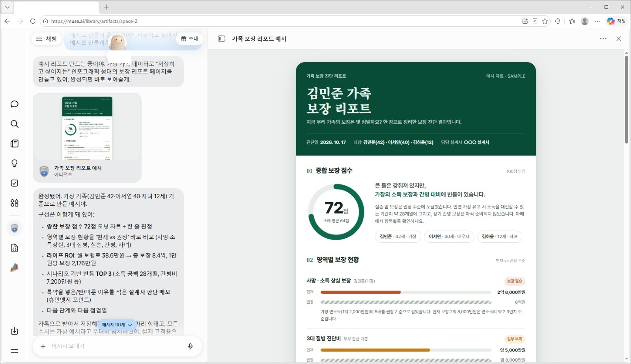Click the split screen icon in the address bar
Screen dimensions: 631x364
coord(525,21)
